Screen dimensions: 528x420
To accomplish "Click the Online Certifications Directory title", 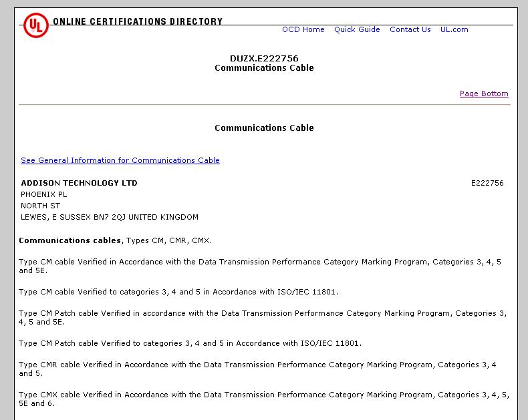I will tap(138, 21).
